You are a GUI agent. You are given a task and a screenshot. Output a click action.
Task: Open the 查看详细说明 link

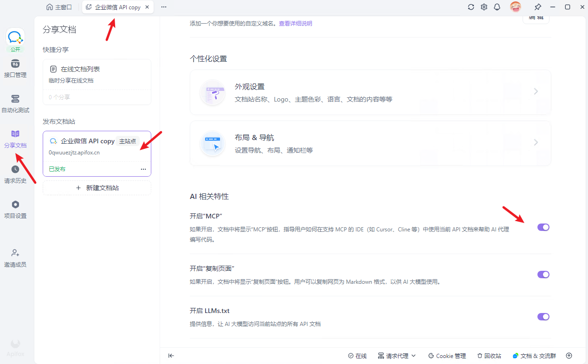coord(296,23)
